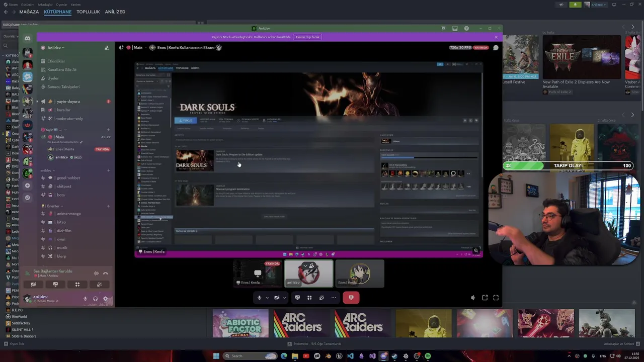Show chat bubble icon next to YAYINDA badge
This screenshot has width=644, height=362.
(x=496, y=48)
